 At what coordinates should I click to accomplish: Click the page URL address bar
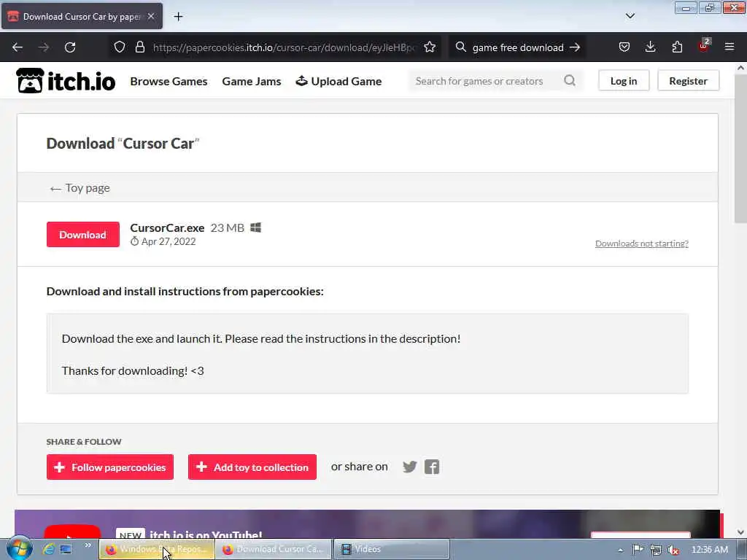(284, 47)
